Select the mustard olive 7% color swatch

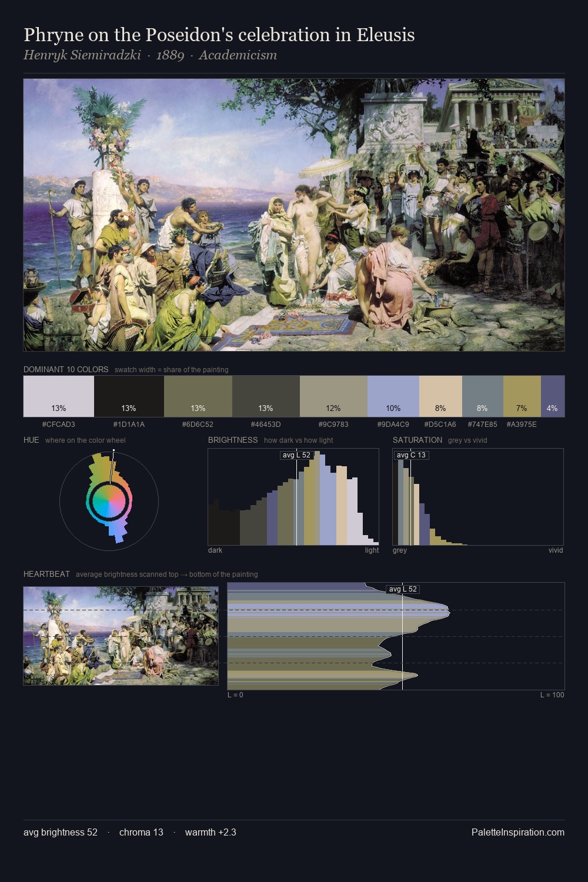(522, 396)
